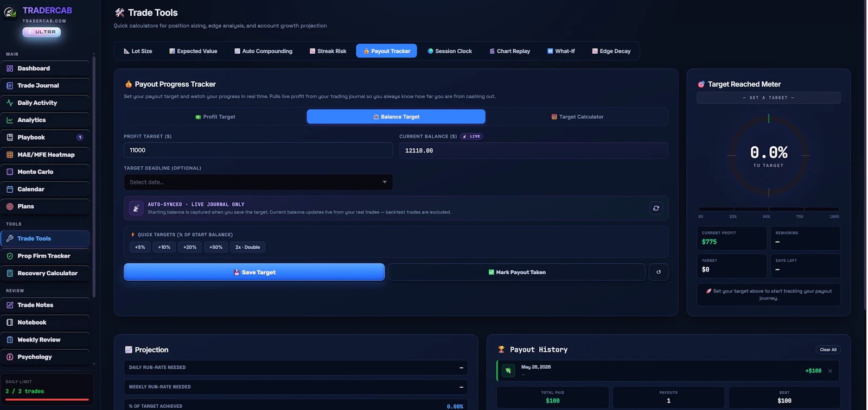Select the Trade Tools wrench icon
Viewport: 868px width, 410px height.
click(10, 238)
